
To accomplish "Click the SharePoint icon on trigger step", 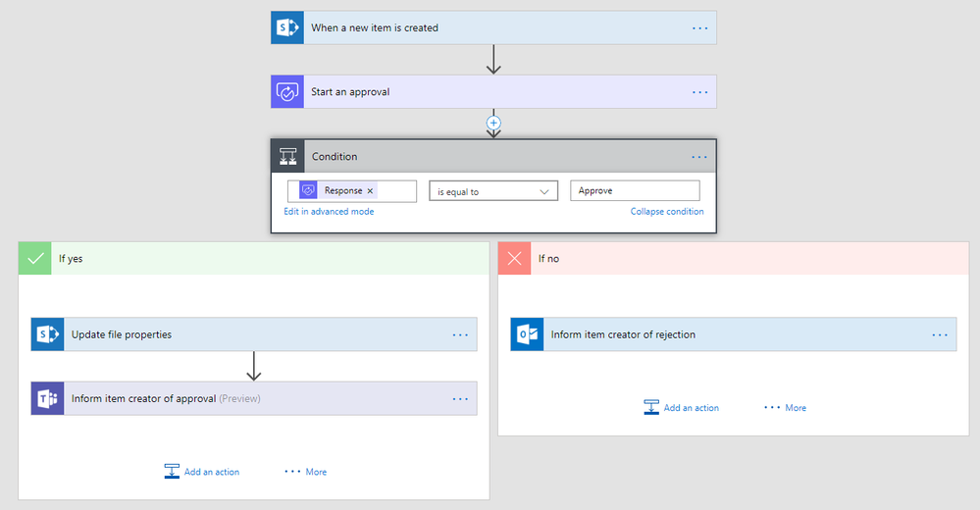I will pyautogui.click(x=287, y=28).
